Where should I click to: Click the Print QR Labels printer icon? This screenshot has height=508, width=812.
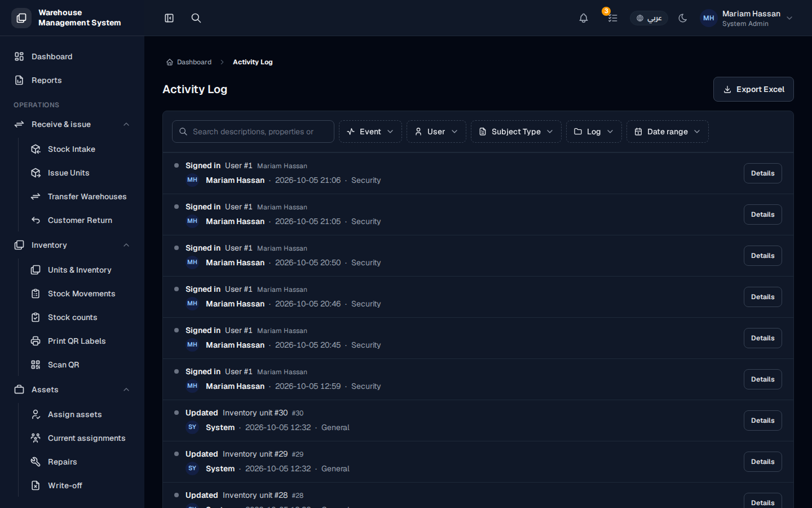[x=36, y=341]
